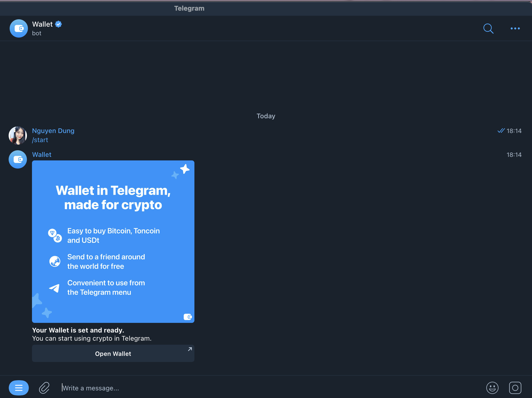Click the small wallet logo on promo image

coord(188,317)
